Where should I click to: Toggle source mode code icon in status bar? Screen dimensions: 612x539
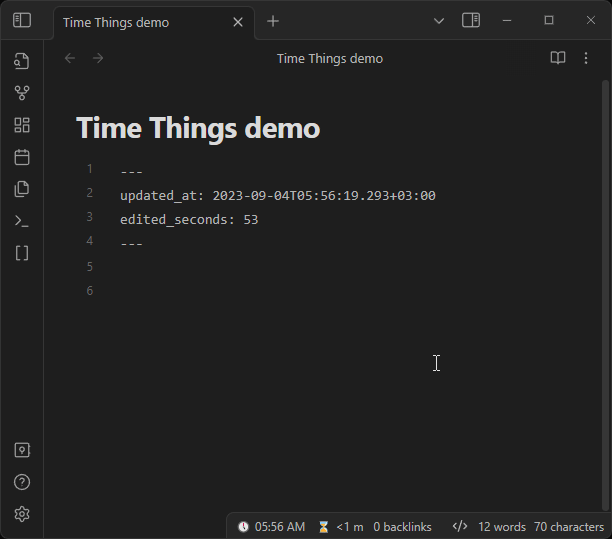[x=460, y=527]
